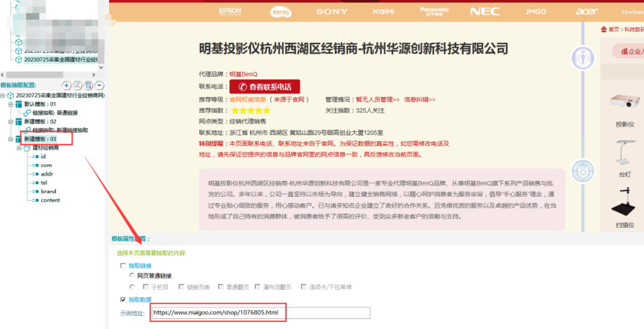
Task: Click the table icon beside 建材经销商
Action: pos(27,148)
